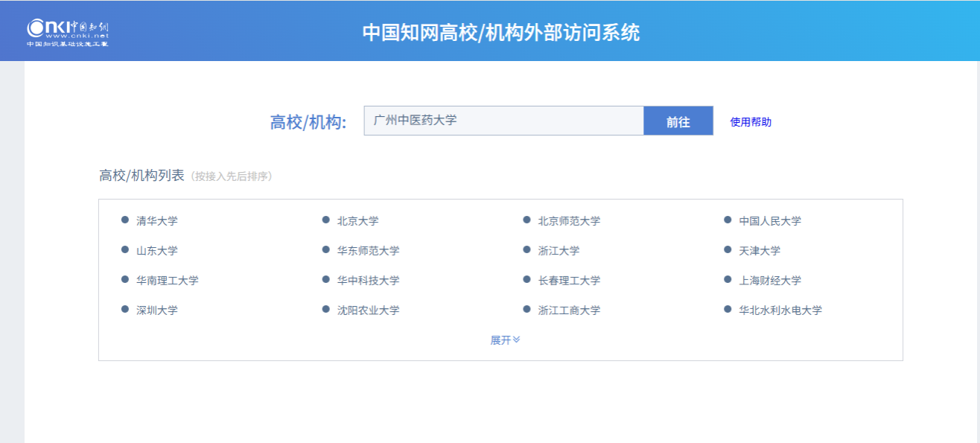Open 华南理工大学 entry

[x=168, y=281]
